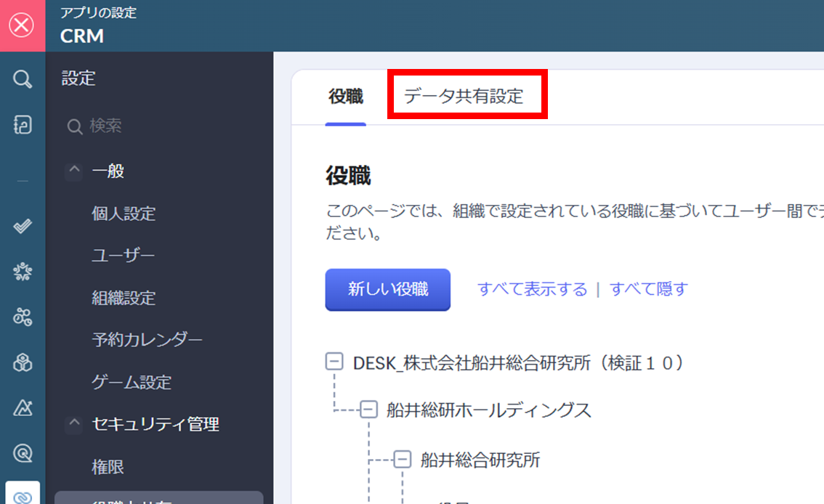The height and width of the screenshot is (504, 824).
Task: Open the notebook icon below the search icon
Action: (x=23, y=125)
